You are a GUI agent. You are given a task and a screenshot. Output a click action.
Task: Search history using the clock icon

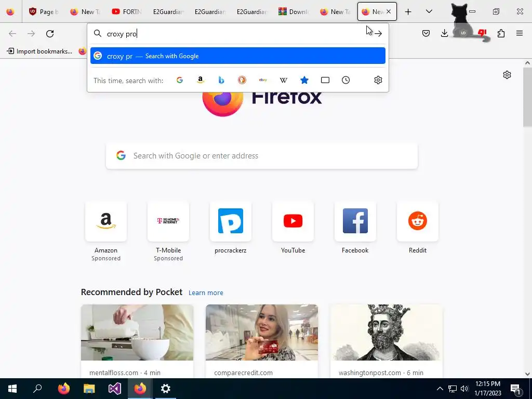345,80
